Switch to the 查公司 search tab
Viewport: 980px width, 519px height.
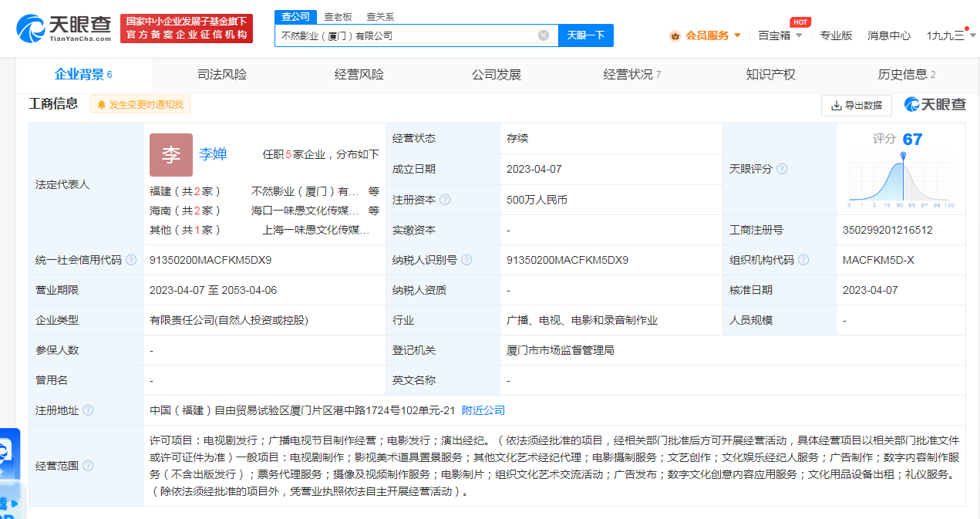click(x=295, y=16)
